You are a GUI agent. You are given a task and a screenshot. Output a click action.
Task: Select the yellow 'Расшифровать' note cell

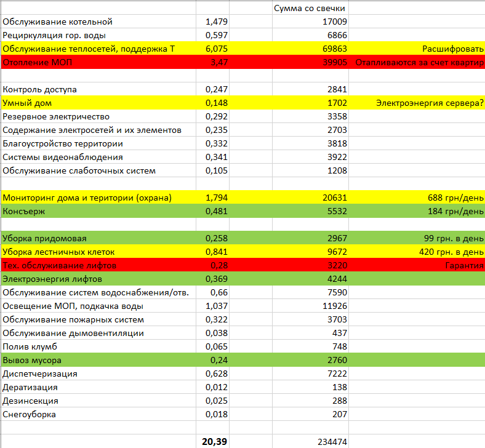[453, 49]
